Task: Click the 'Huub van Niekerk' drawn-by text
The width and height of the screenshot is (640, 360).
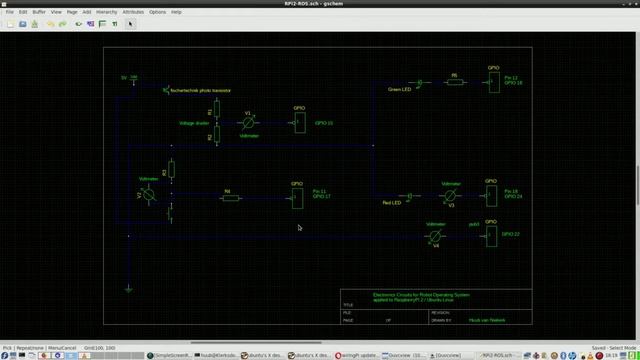Action: tap(487, 320)
